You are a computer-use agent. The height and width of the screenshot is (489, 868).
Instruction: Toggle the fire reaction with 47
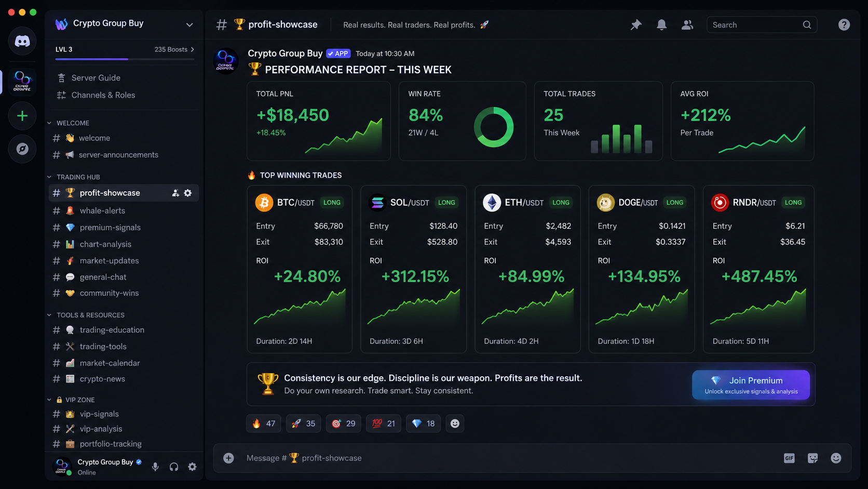point(264,424)
